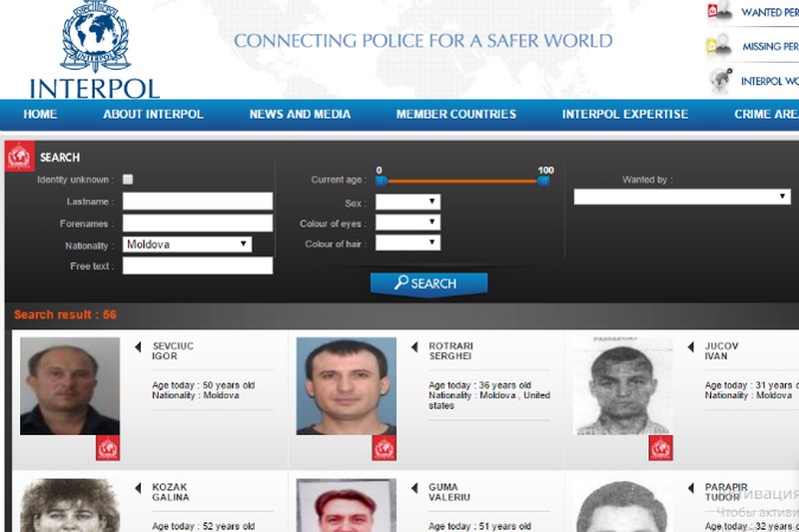The image size is (799, 532).
Task: Open the Wanted Persons icon link
Action: coord(719,11)
